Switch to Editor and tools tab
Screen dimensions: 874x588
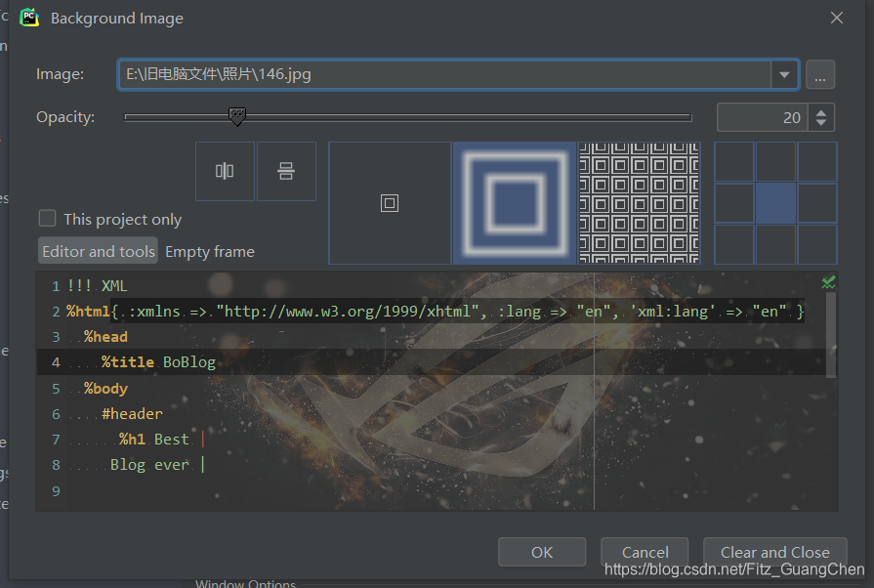point(98,251)
